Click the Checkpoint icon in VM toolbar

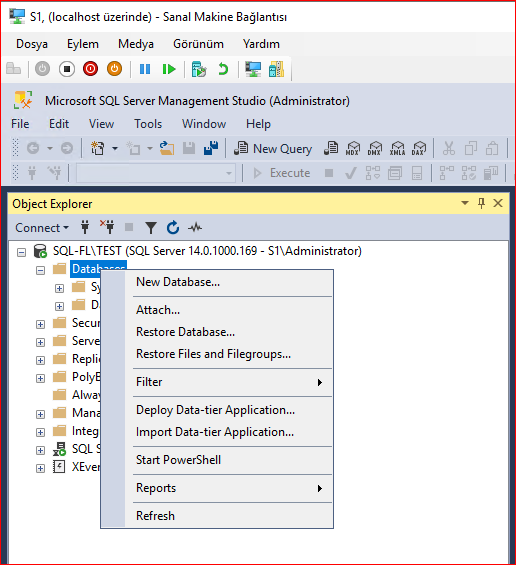coord(199,69)
